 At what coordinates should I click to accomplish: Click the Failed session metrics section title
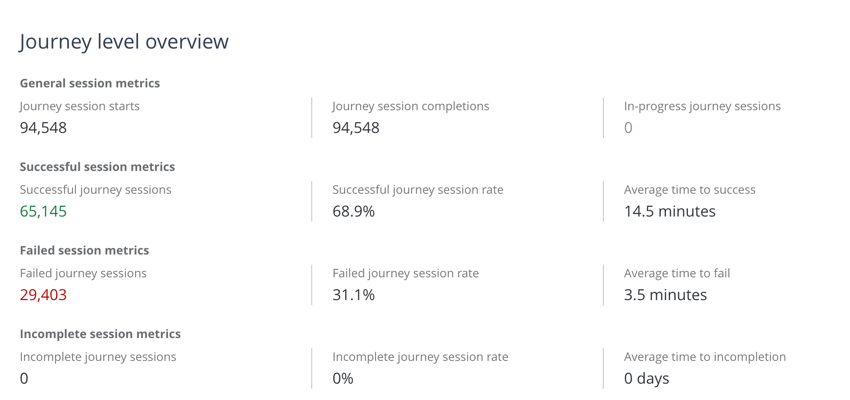85,250
